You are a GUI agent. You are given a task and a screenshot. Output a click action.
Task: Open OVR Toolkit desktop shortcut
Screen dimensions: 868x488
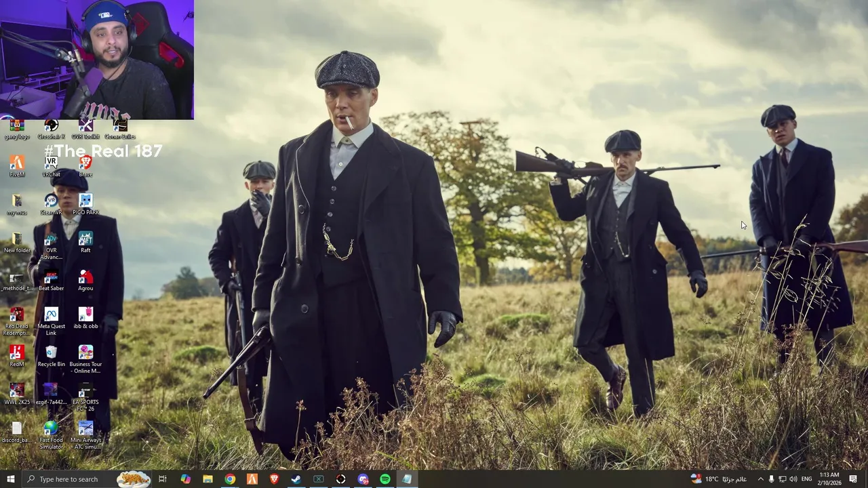point(85,128)
